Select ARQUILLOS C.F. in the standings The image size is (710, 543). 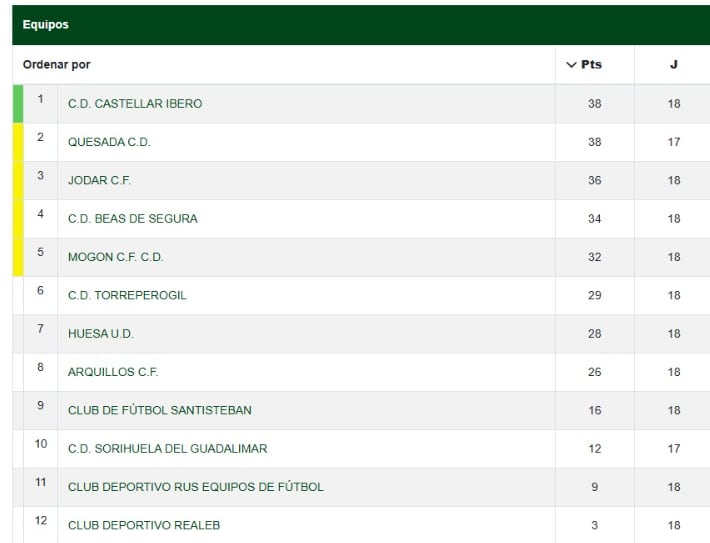pyautogui.click(x=113, y=372)
